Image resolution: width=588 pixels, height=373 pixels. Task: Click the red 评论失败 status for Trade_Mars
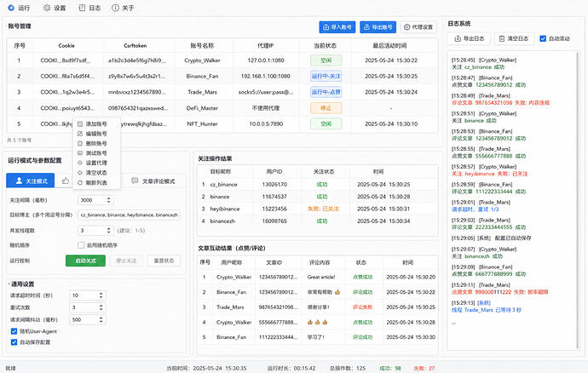362,307
